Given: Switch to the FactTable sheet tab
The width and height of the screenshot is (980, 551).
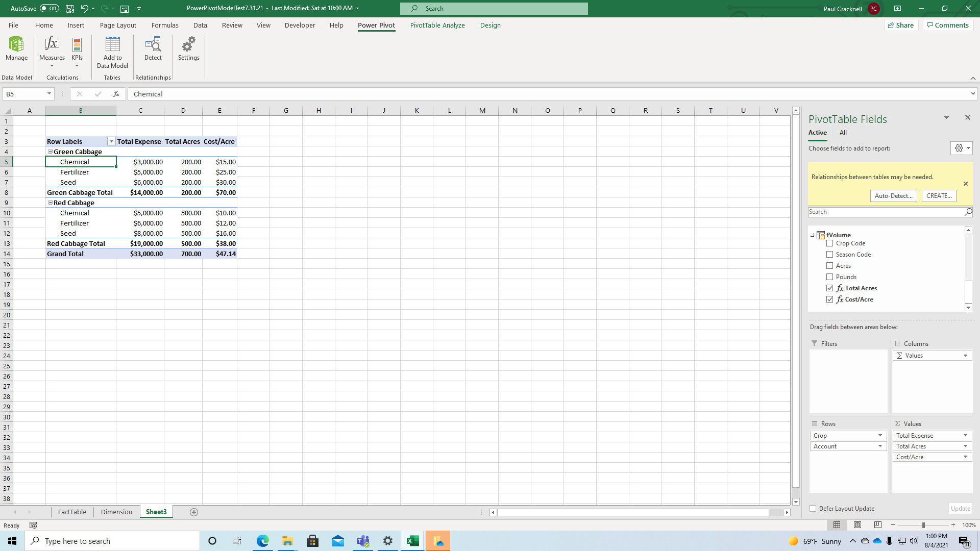Looking at the screenshot, I should click(x=72, y=512).
